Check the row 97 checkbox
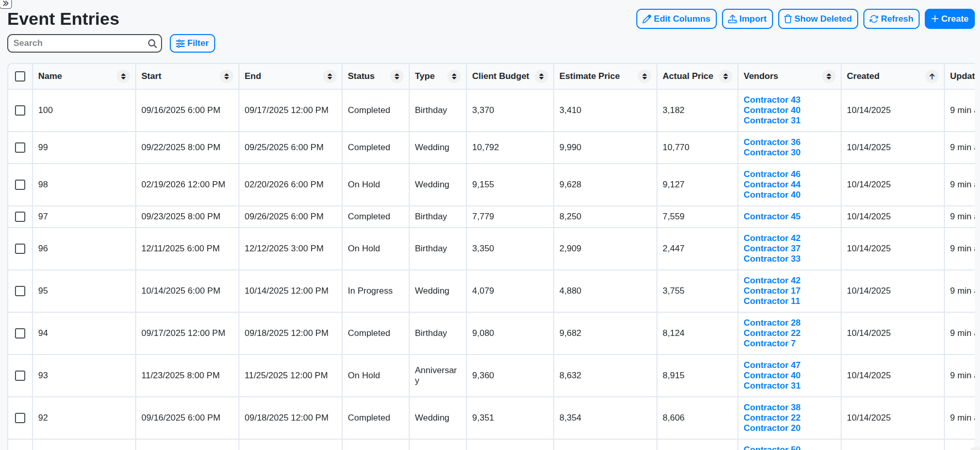This screenshot has height=450, width=980. click(x=20, y=217)
